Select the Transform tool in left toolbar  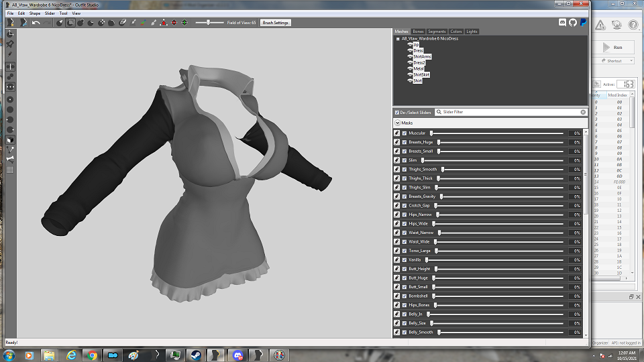click(10, 34)
